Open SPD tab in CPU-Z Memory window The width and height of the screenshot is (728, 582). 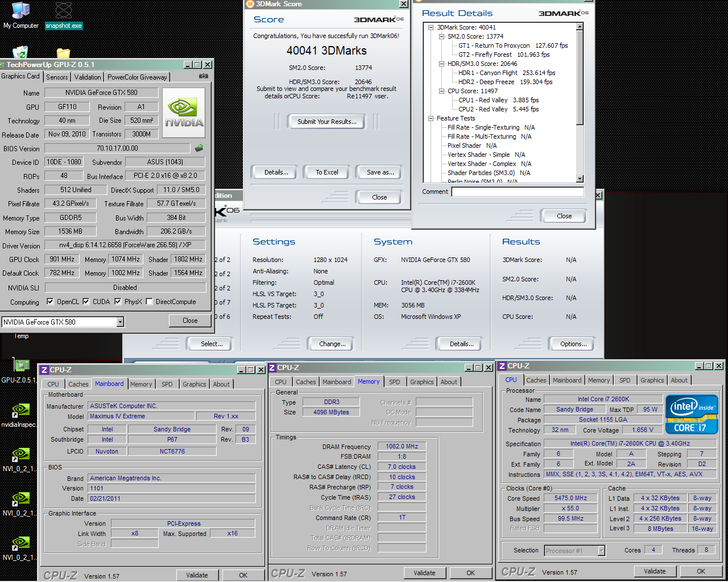tap(395, 382)
